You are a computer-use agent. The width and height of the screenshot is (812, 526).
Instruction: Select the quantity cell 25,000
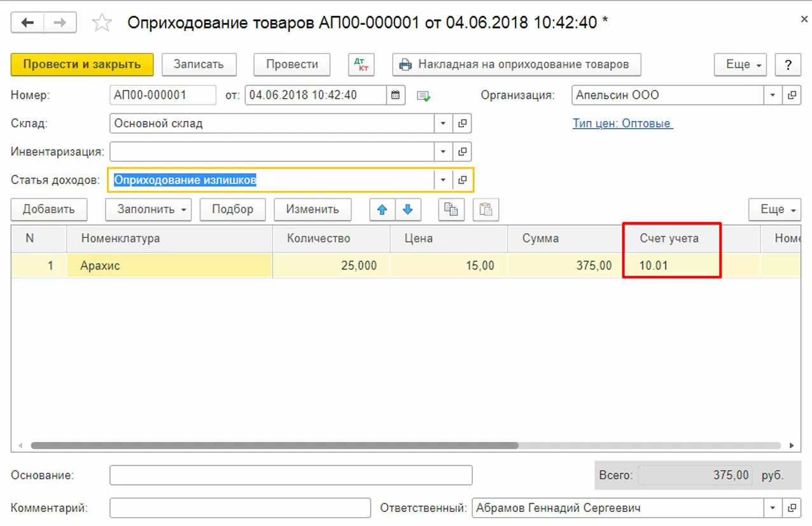(x=332, y=266)
